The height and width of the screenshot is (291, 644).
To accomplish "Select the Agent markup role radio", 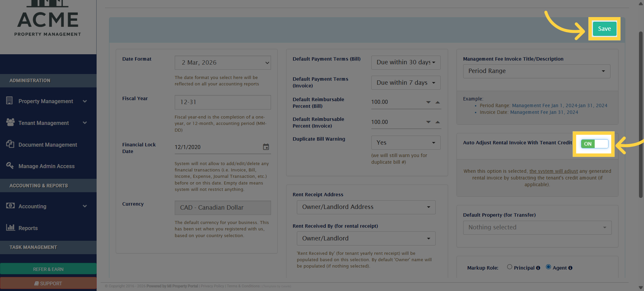I will pyautogui.click(x=548, y=267).
